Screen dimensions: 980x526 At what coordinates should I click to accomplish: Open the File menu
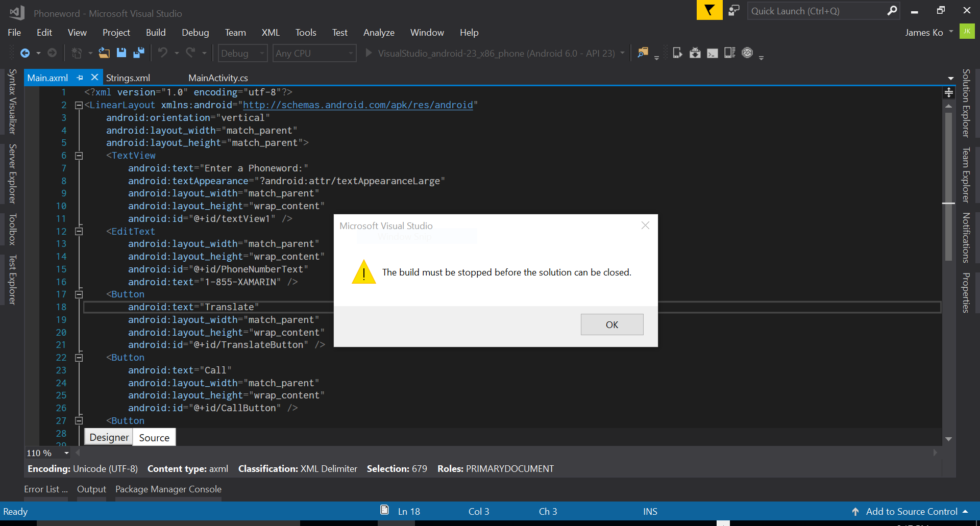(14, 32)
